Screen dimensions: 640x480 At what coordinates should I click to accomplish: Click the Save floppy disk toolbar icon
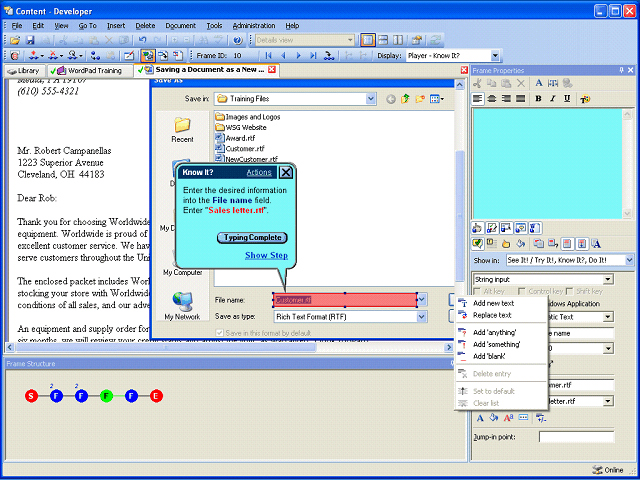[30, 40]
